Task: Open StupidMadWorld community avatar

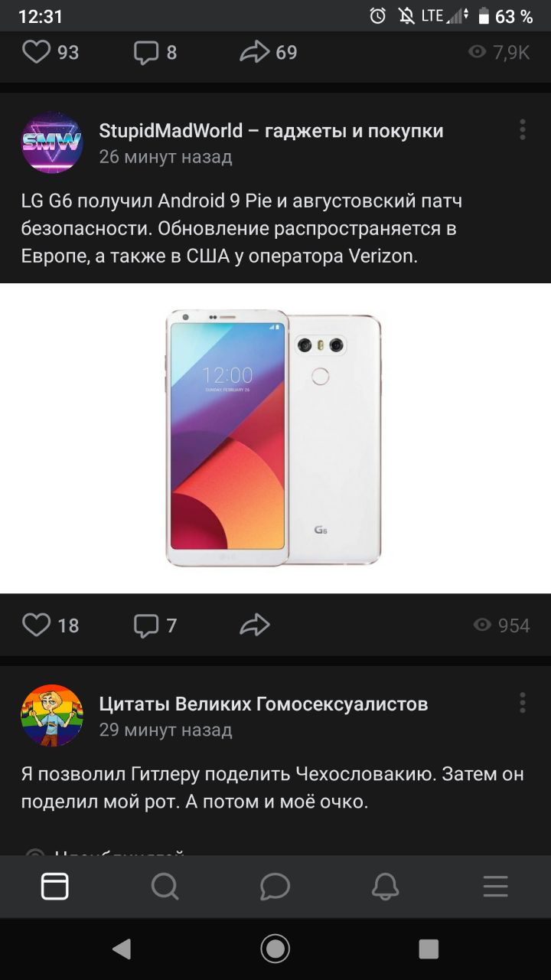Action: [51, 142]
